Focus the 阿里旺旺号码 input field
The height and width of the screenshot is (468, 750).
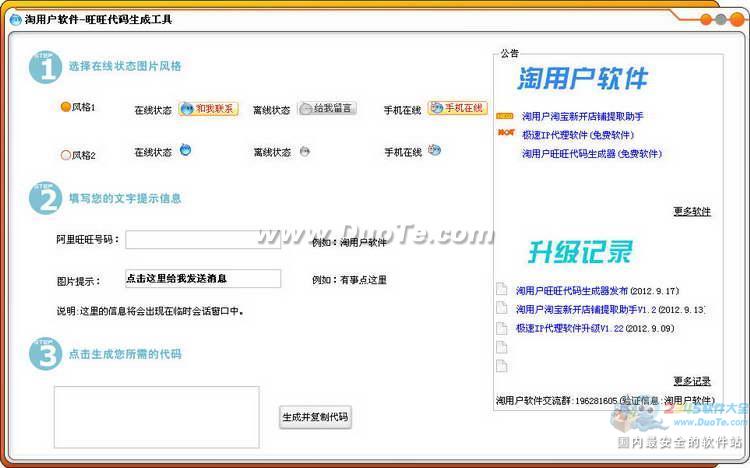(203, 239)
